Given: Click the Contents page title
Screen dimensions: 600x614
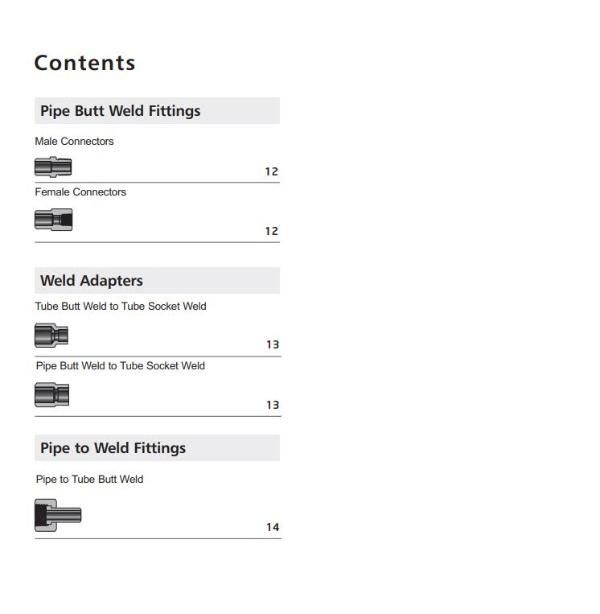Looking at the screenshot, I should tap(85, 63).
